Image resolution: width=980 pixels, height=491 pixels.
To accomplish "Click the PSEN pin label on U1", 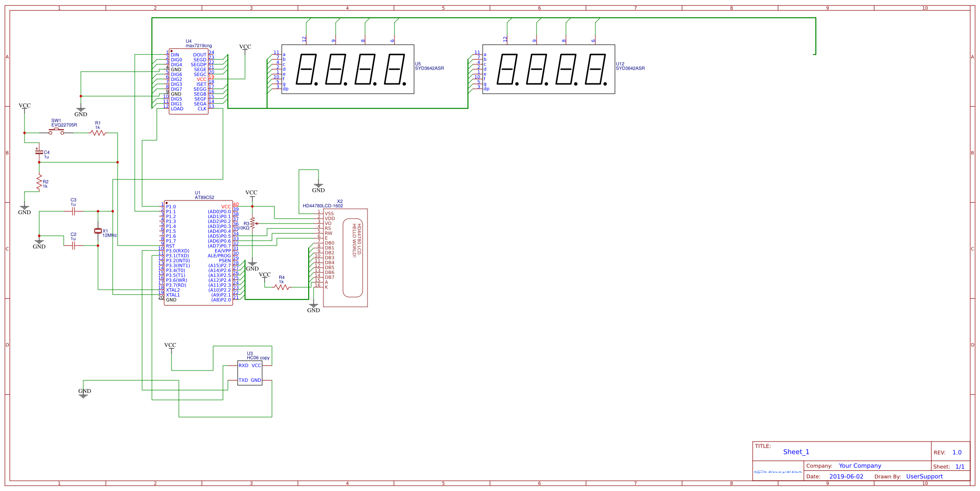I will (x=225, y=261).
